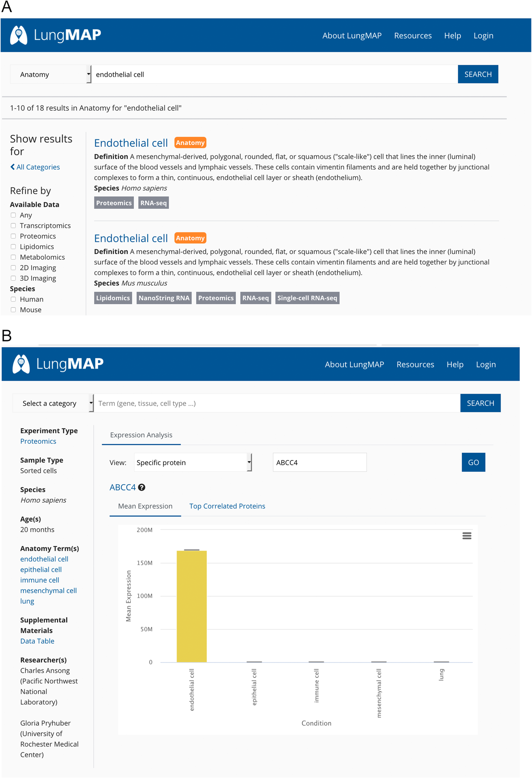This screenshot has width=532, height=778.
Task: Click Help in panel B header
Action: click(455, 364)
